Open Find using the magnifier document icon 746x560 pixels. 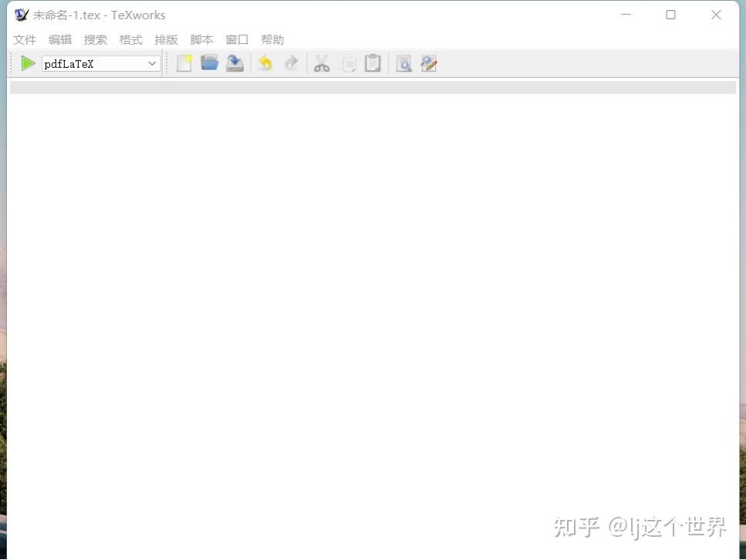(x=403, y=63)
